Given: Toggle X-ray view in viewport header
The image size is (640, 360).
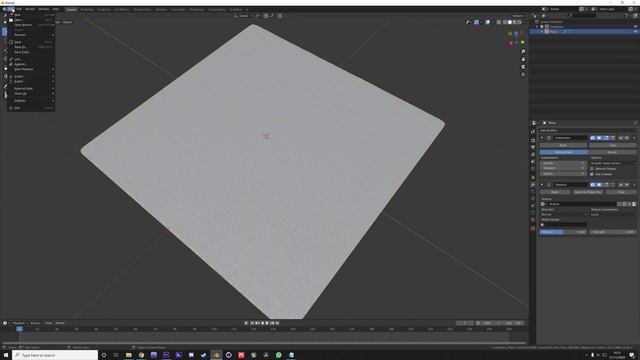Looking at the screenshot, I should click(x=498, y=22).
